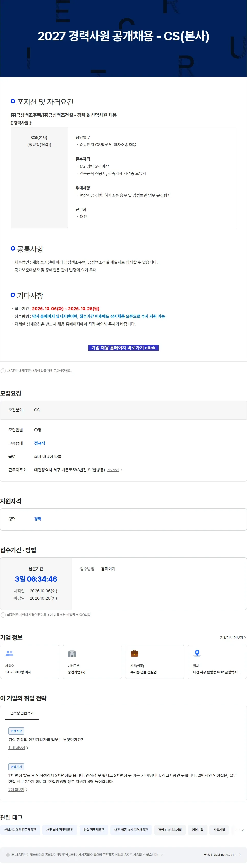247x868 pixels.
Task: Select the 재무·회계 직무채용관 tag
Action: coord(60,830)
